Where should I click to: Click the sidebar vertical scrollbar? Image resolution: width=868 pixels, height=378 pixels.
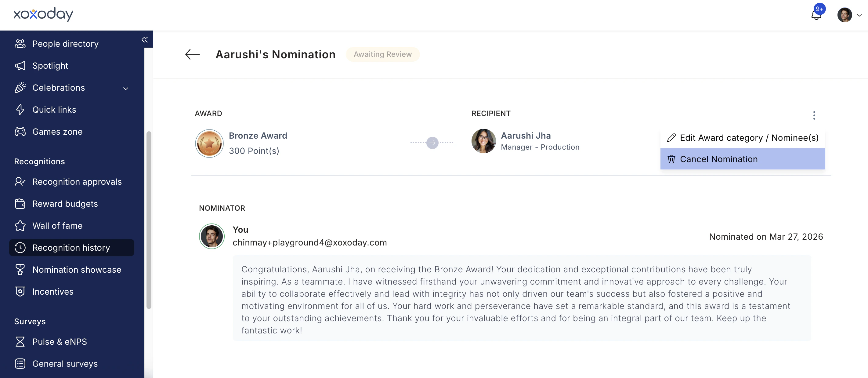[x=149, y=220]
